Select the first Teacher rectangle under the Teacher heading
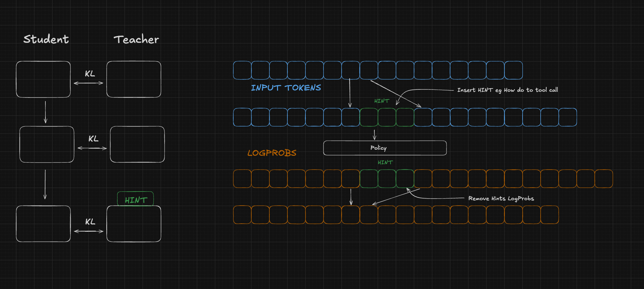This screenshot has width=644, height=289. click(134, 79)
